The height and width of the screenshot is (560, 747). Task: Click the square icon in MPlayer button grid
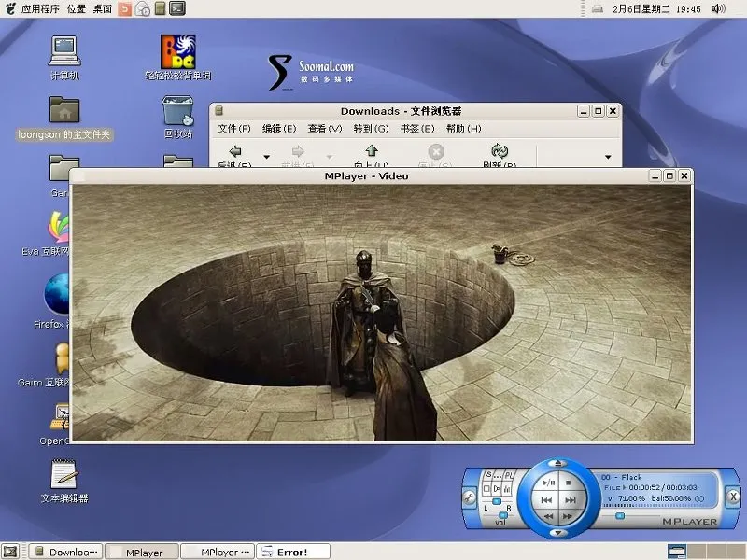(x=486, y=488)
